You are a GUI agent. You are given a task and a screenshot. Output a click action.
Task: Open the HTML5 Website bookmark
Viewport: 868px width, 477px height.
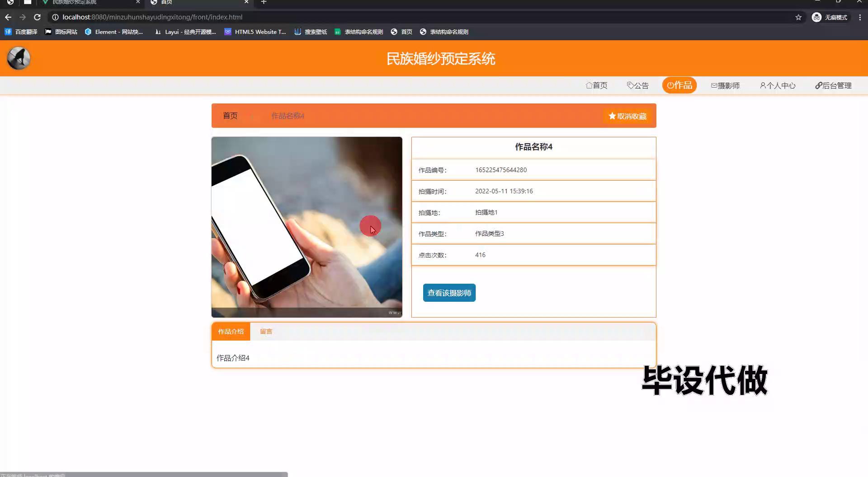click(255, 32)
